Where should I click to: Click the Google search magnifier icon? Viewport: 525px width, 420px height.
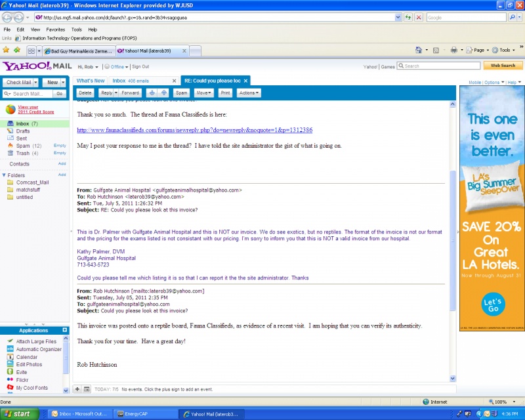[x=512, y=18]
